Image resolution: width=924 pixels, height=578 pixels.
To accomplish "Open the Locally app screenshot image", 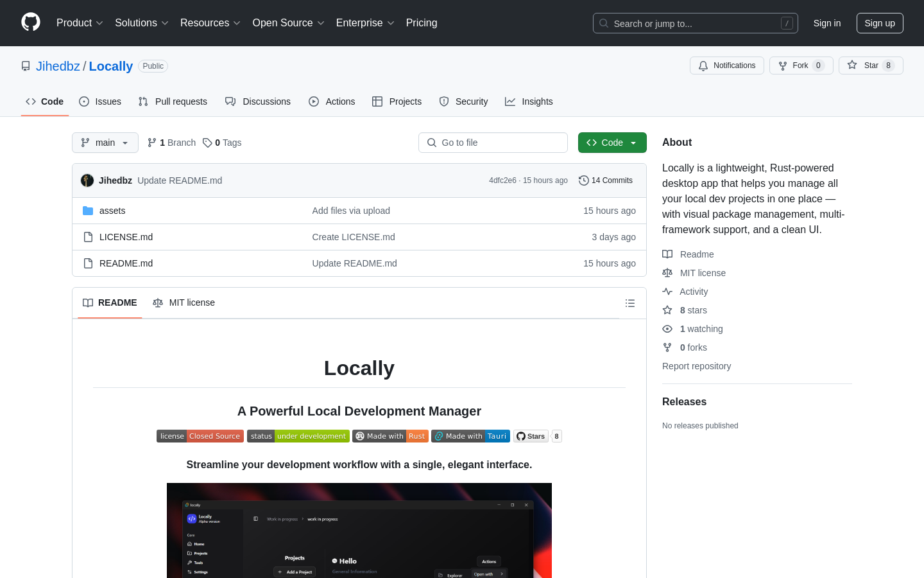I will point(359,530).
